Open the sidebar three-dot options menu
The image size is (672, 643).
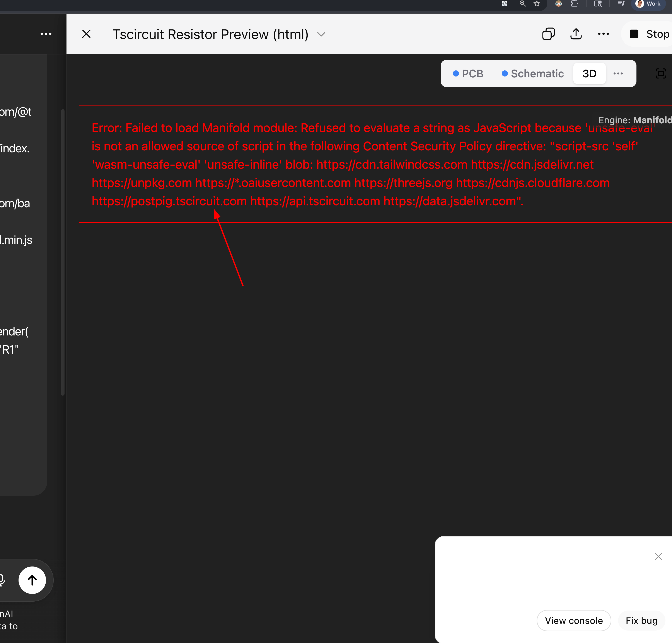coord(46,34)
